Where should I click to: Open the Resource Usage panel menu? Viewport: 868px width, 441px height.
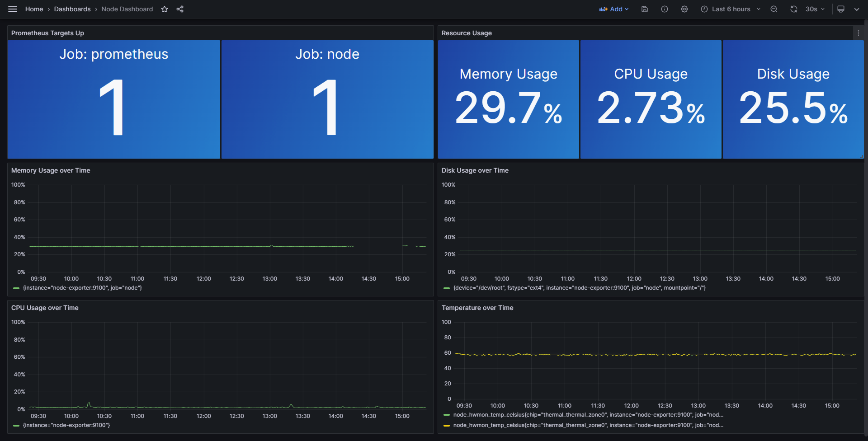859,33
